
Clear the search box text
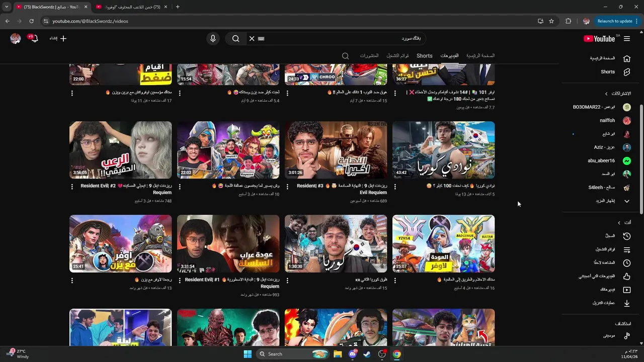252,38
